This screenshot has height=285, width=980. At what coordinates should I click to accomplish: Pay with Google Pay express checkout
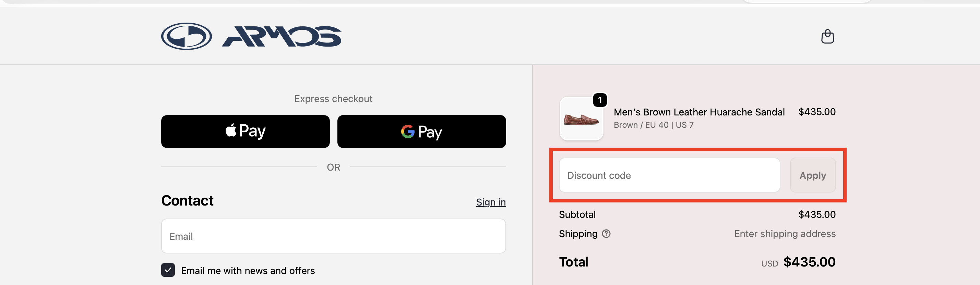tap(421, 132)
